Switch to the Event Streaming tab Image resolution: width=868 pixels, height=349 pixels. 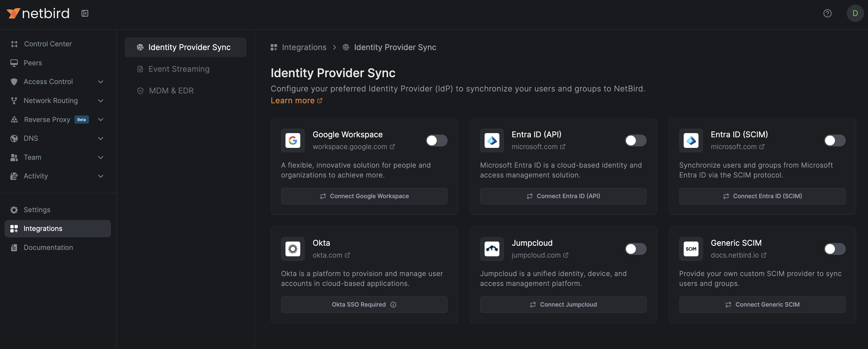[x=186, y=69]
